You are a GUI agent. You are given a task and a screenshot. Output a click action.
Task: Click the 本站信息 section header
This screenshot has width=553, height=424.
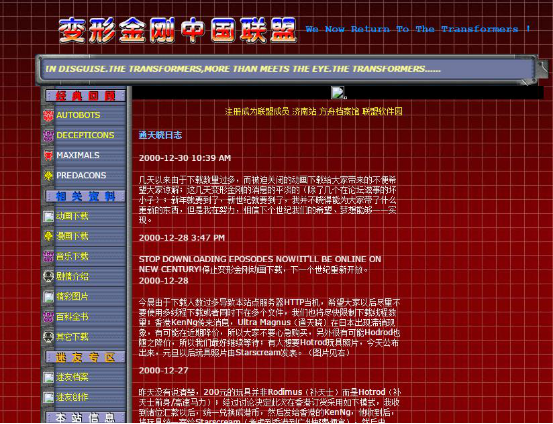tap(85, 418)
